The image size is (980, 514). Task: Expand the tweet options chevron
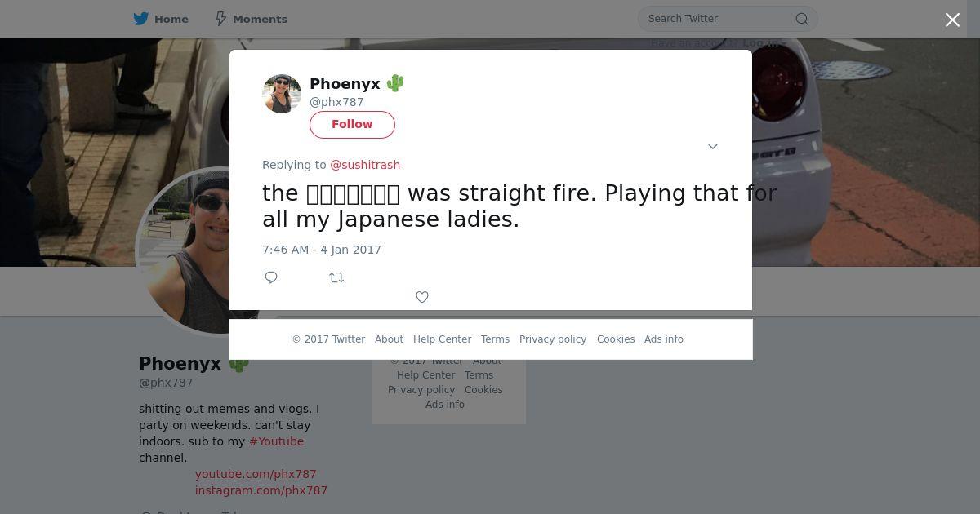(712, 147)
